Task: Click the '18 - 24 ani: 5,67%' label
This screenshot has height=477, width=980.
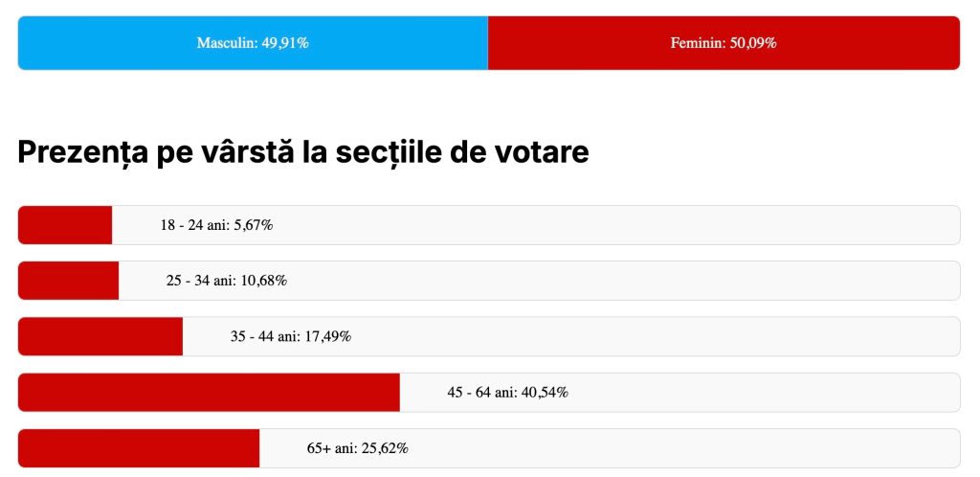Action: (217, 225)
